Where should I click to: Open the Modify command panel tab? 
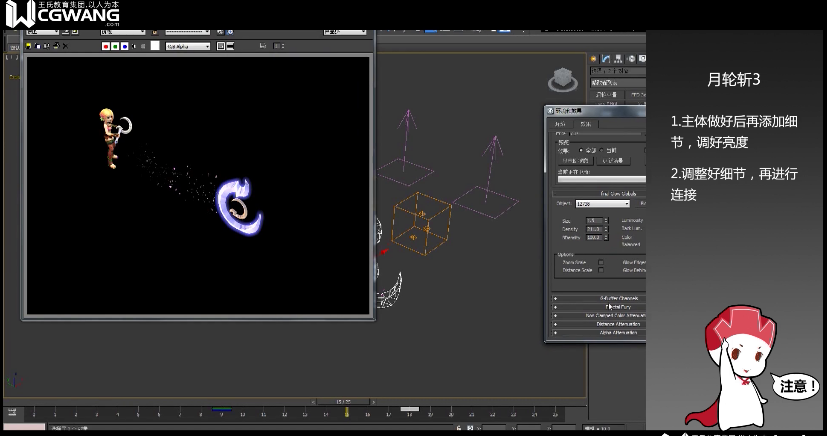pos(606,59)
